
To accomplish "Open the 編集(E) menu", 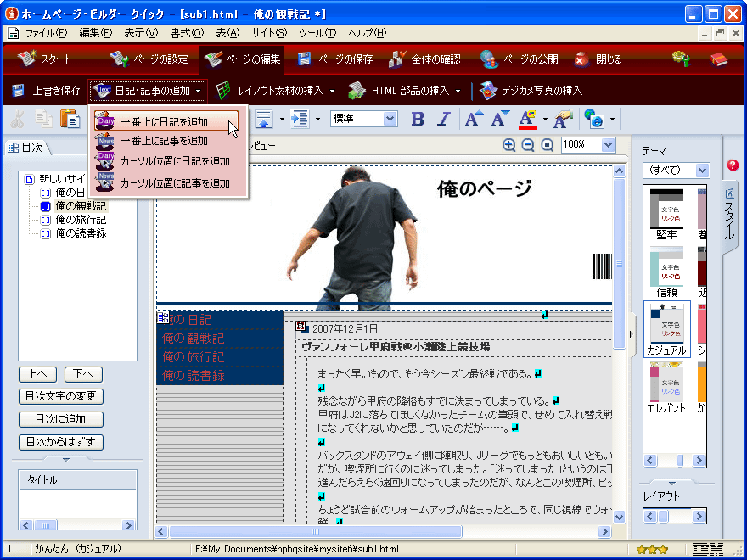I will click(x=95, y=33).
